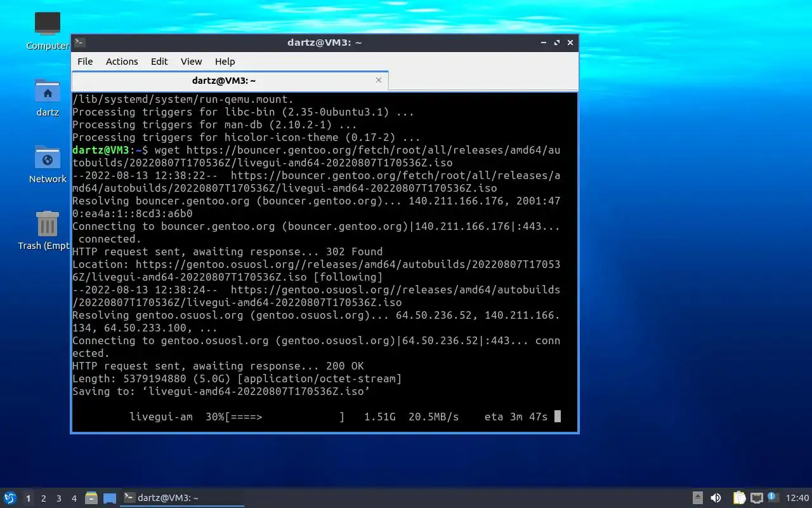Viewport: 812px width, 508px height.
Task: Click 'Processing triggers for man-db' line
Action: 215,125
